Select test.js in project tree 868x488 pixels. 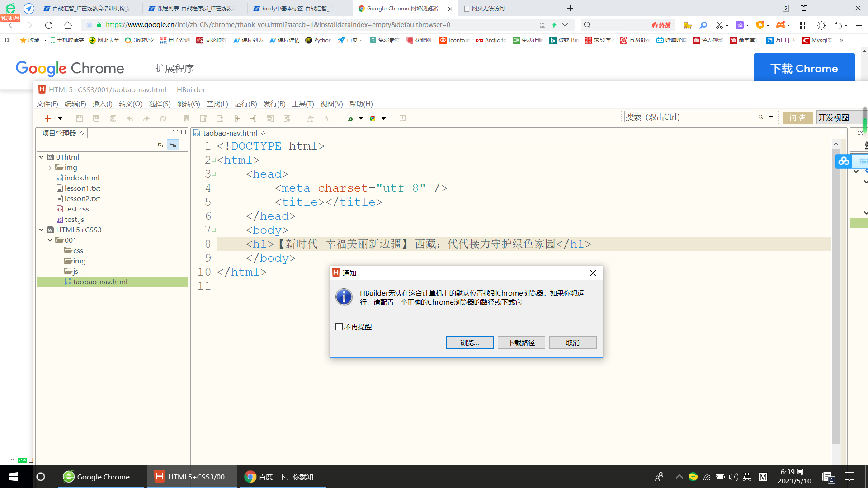point(74,220)
